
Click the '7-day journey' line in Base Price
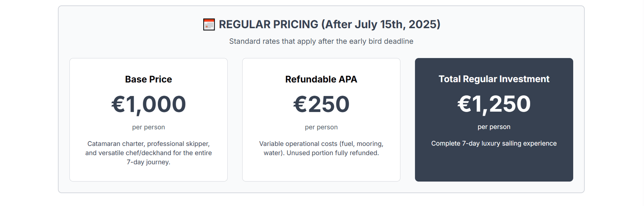click(149, 162)
